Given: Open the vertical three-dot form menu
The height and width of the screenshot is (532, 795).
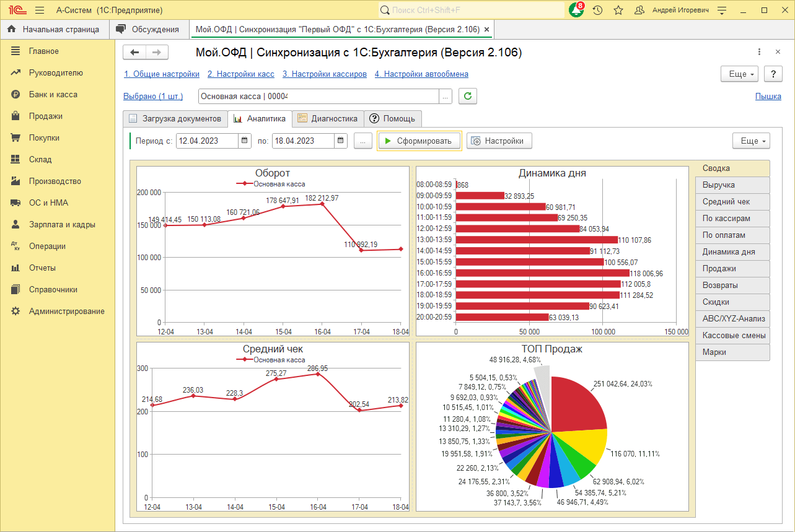Looking at the screenshot, I should (760, 52).
